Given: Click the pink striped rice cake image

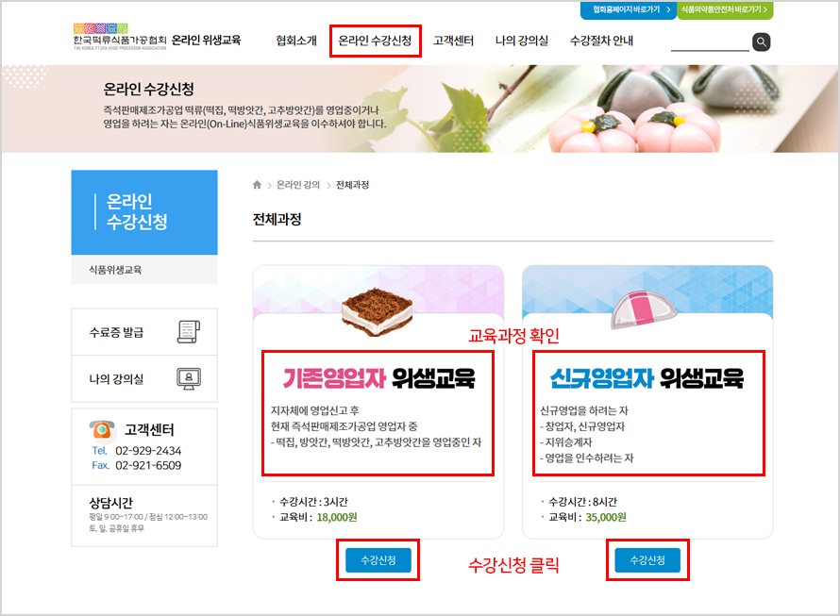Looking at the screenshot, I should (643, 309).
